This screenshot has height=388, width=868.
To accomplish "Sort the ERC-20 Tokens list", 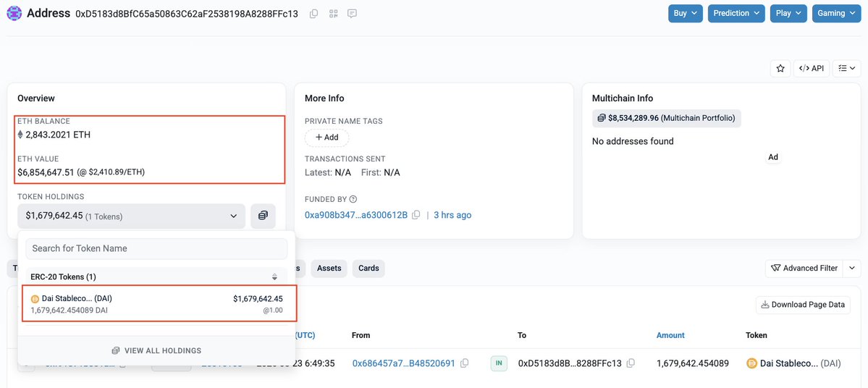I will 274,277.
